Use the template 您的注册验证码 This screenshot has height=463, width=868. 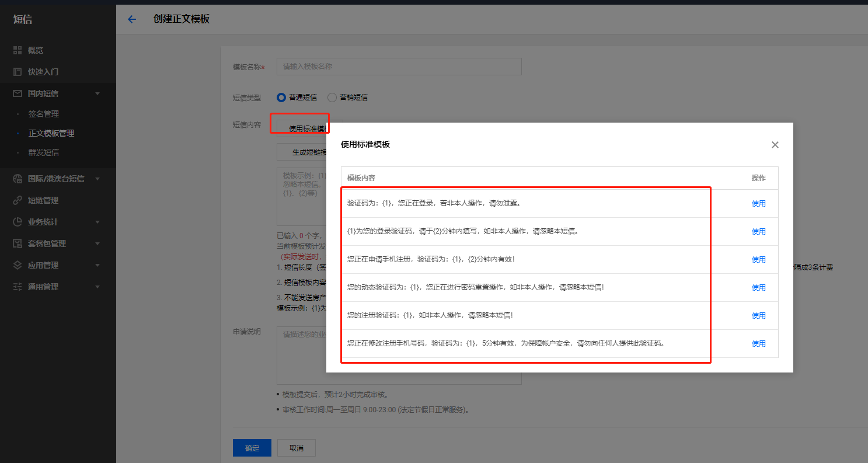[758, 316]
